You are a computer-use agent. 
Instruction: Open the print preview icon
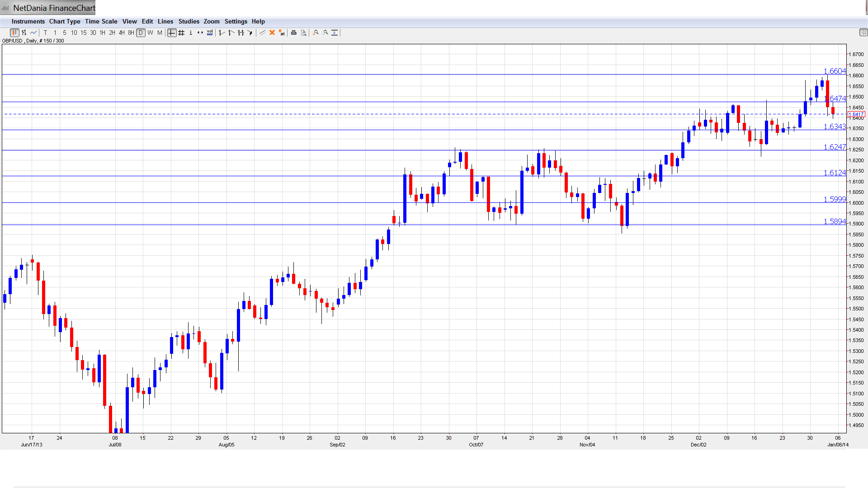(304, 33)
